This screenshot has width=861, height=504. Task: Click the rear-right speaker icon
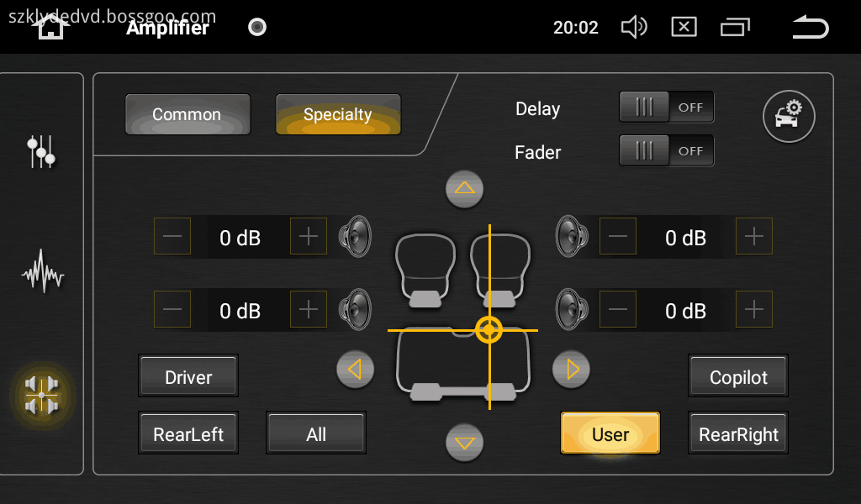tap(572, 309)
